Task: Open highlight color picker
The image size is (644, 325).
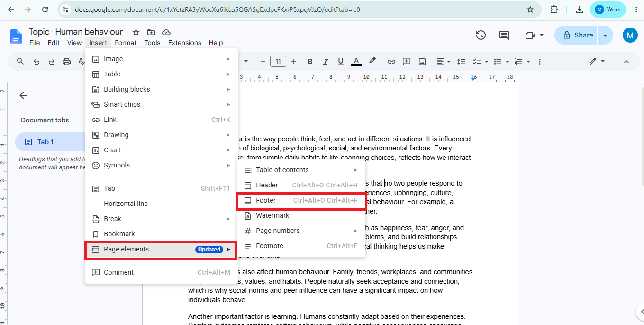Action: pos(372,61)
